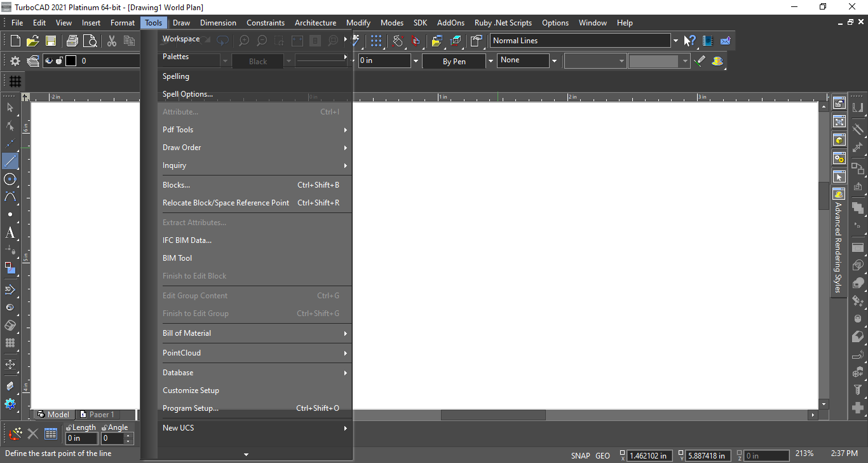Open the 3D tools icon in the left toolbar
The height and width of the screenshot is (463, 868).
coord(10,289)
